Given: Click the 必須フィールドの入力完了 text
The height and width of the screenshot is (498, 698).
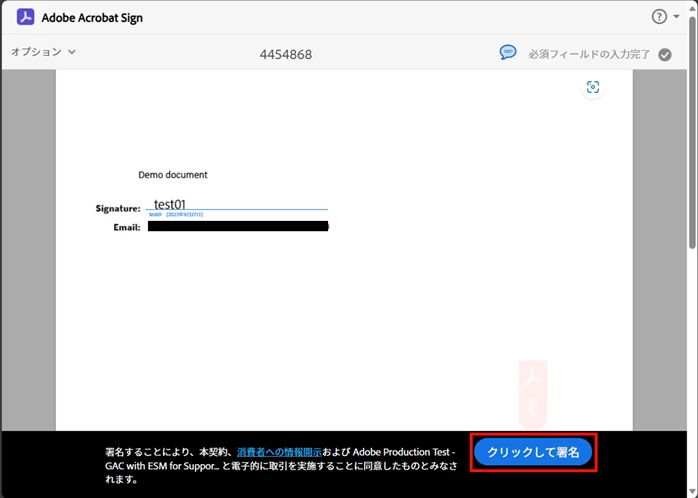Looking at the screenshot, I should [589, 55].
